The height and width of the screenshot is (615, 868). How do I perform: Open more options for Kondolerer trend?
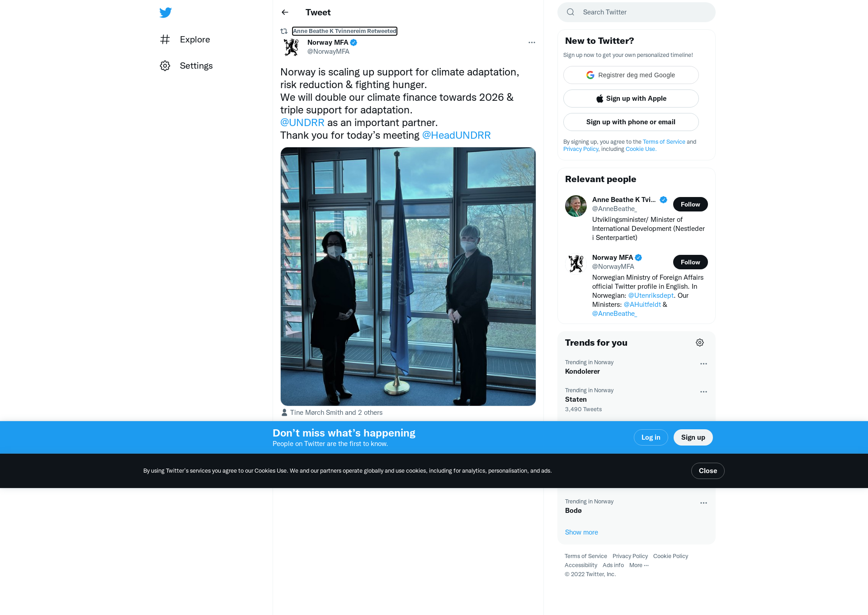click(x=703, y=364)
